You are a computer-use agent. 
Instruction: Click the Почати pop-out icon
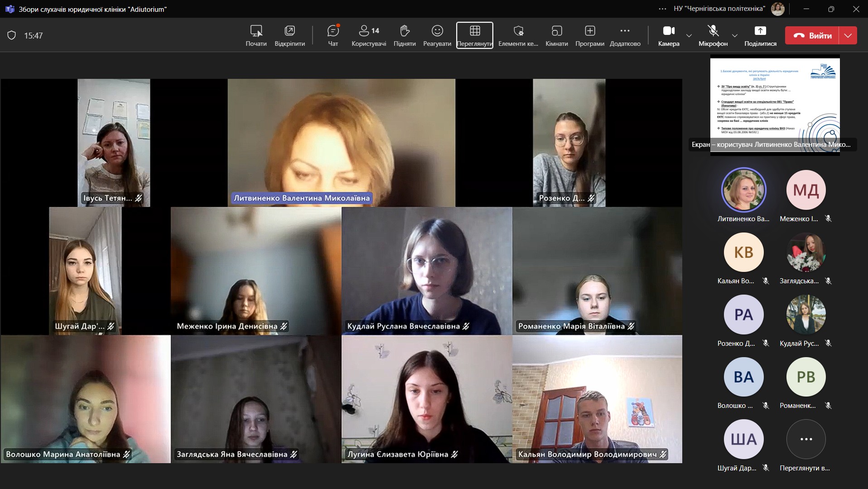256,35
